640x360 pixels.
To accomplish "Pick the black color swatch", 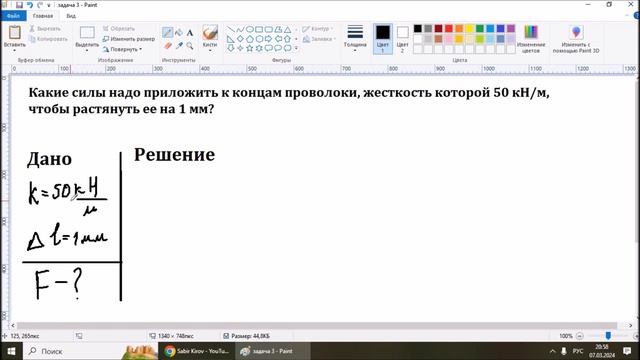I will (x=418, y=29).
